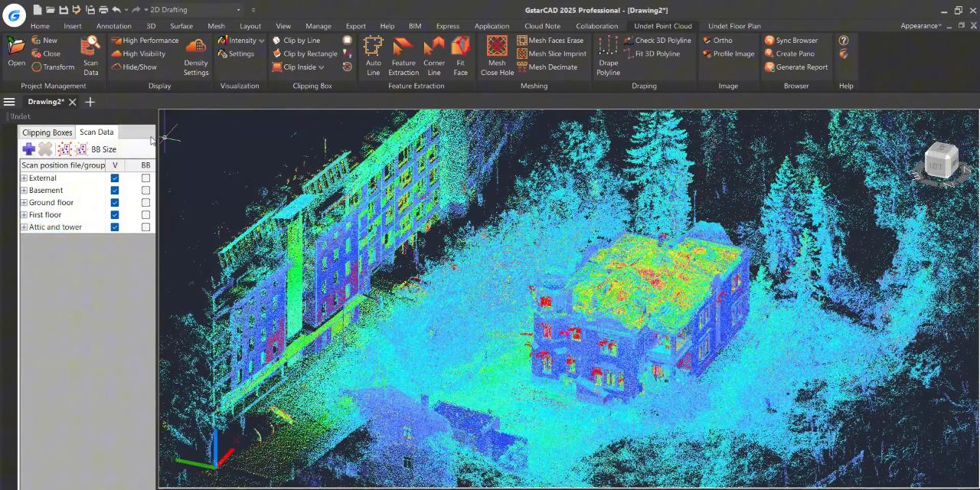Select the Drawing2* document tab
This screenshot has width=980, height=490.
[46, 102]
